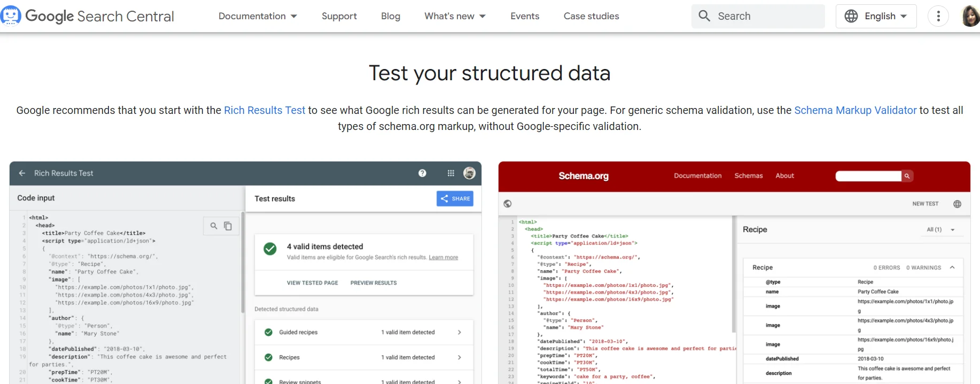Open the Documentation dropdown menu
The image size is (980, 384).
(x=258, y=16)
